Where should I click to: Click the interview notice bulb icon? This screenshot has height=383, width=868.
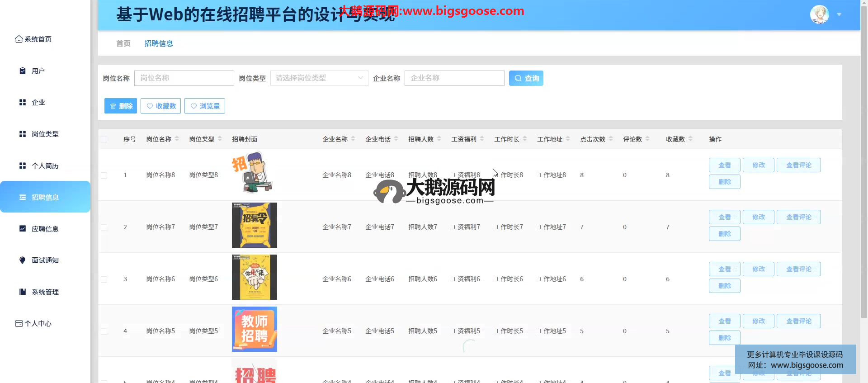(x=23, y=260)
